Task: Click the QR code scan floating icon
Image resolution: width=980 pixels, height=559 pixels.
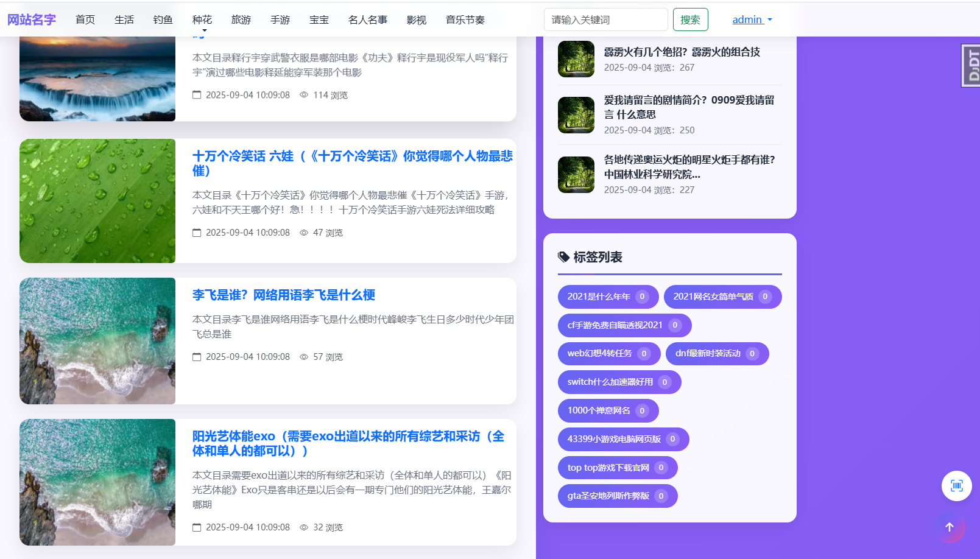Action: pyautogui.click(x=956, y=486)
